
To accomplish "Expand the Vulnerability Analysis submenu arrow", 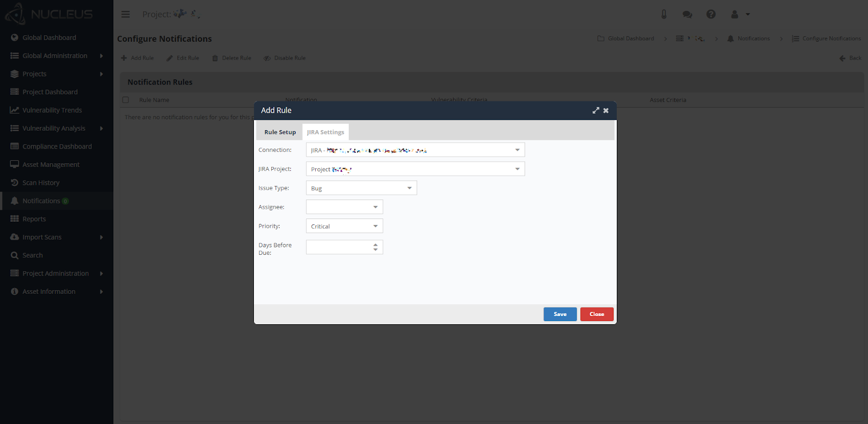I will click(101, 129).
